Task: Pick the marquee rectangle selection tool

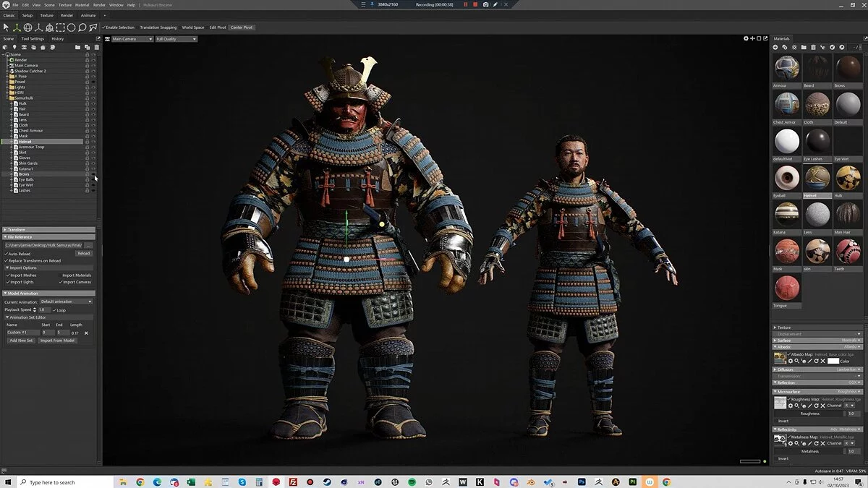Action: pyautogui.click(x=61, y=27)
